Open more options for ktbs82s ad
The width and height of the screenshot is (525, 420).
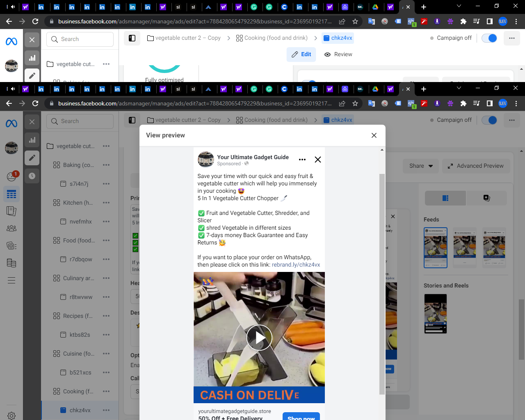pyautogui.click(x=106, y=335)
